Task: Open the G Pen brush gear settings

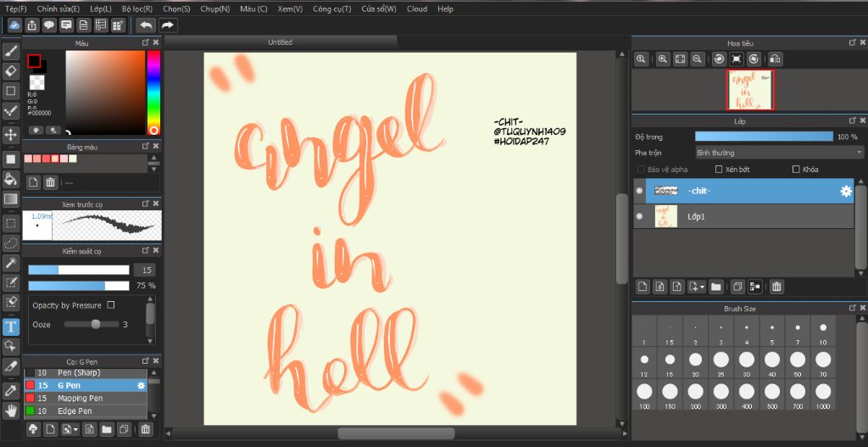Action: pyautogui.click(x=141, y=386)
